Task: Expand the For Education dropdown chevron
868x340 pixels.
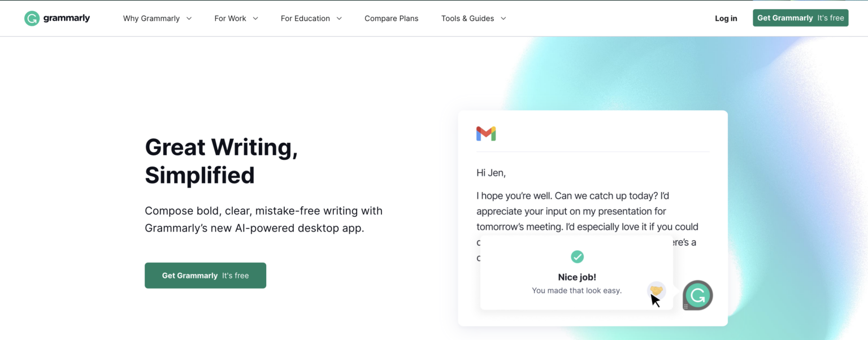Action: 339,19
